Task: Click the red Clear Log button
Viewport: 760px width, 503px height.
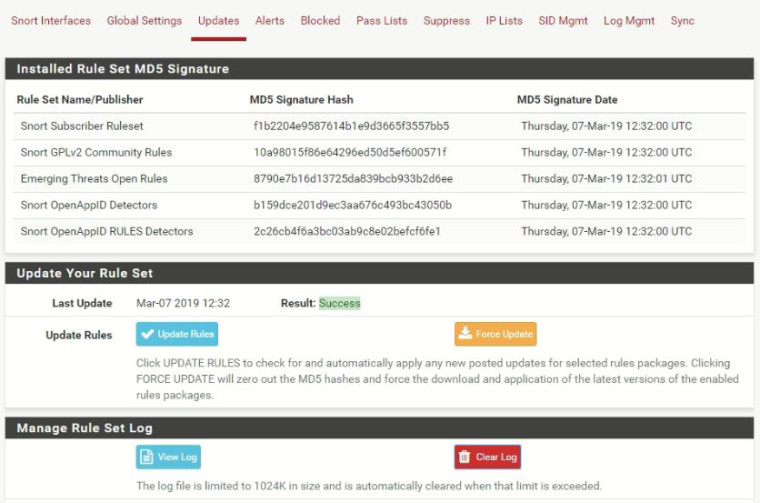Action: (488, 457)
